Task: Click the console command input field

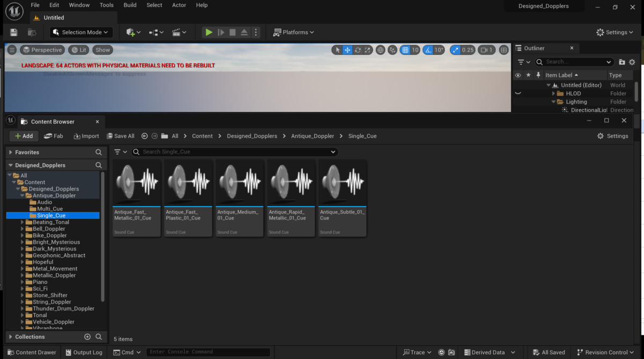Action: point(208,352)
